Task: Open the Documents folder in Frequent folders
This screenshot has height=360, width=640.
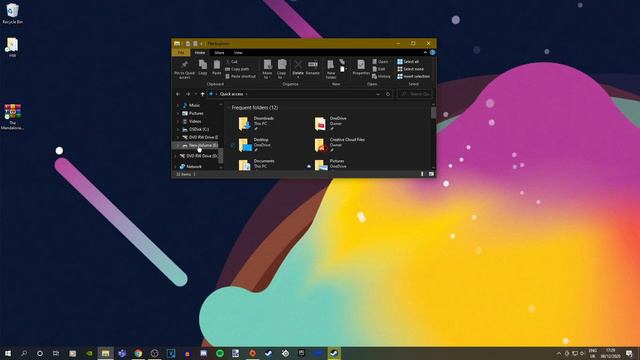Action: click(257, 164)
